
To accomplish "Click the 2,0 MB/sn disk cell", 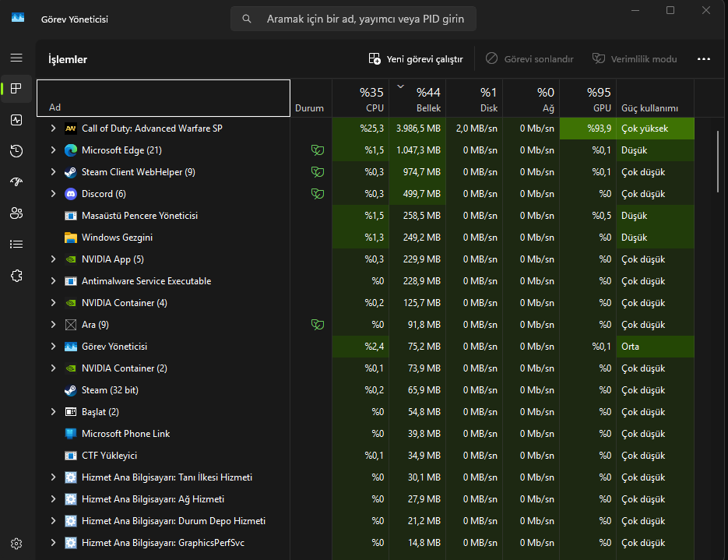I will click(x=474, y=129).
